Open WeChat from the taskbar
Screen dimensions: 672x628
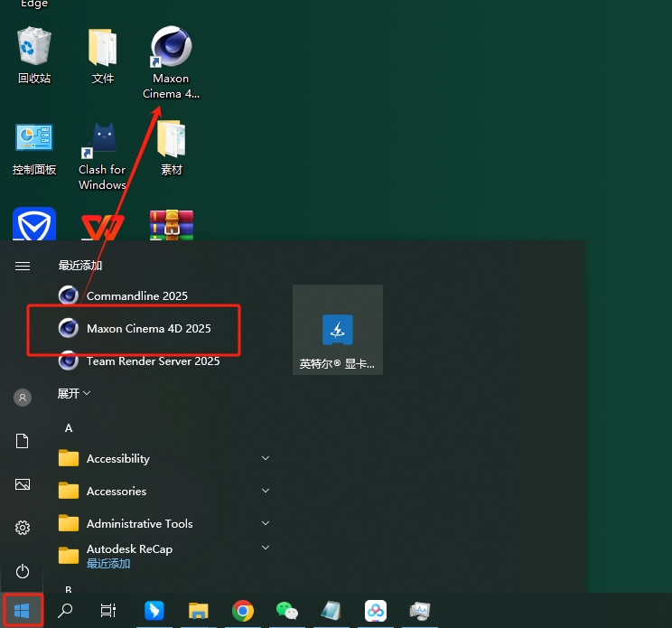[x=286, y=611]
